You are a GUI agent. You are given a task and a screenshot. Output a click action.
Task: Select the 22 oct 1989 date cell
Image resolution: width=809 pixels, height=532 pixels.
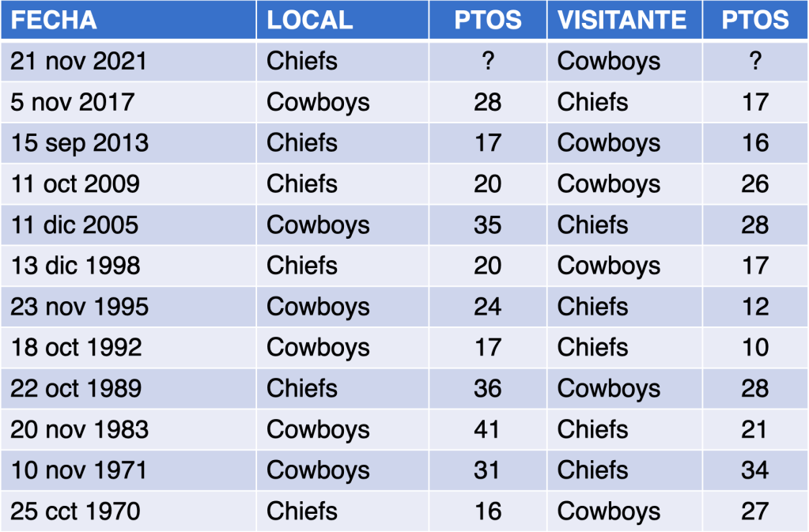tap(76, 389)
